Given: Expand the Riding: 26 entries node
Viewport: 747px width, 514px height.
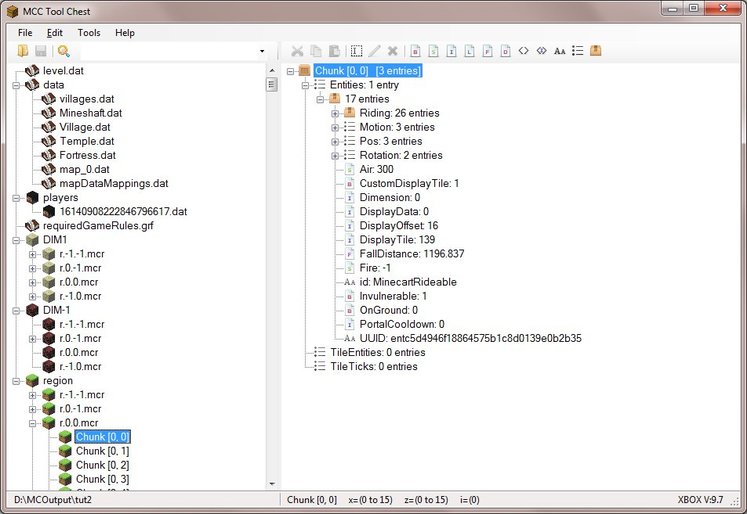Looking at the screenshot, I should tap(335, 114).
